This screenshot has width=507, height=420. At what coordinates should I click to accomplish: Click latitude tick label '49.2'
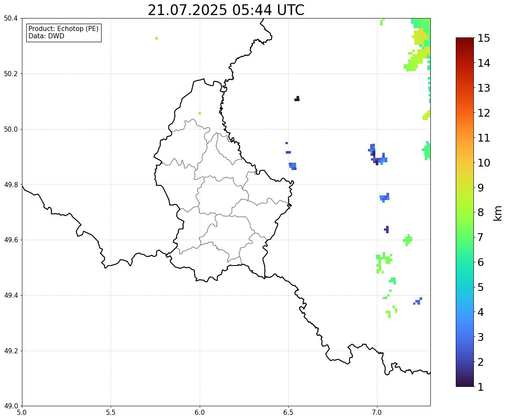(x=10, y=351)
